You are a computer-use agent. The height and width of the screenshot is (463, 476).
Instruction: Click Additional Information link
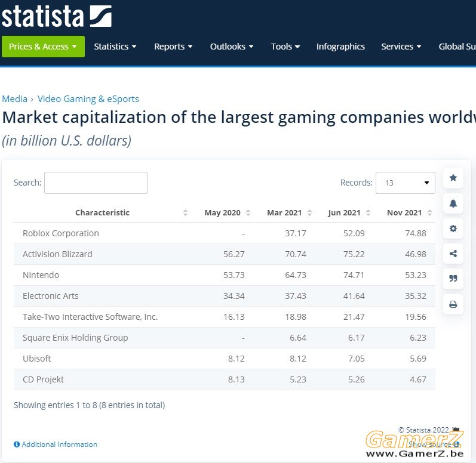(x=60, y=444)
